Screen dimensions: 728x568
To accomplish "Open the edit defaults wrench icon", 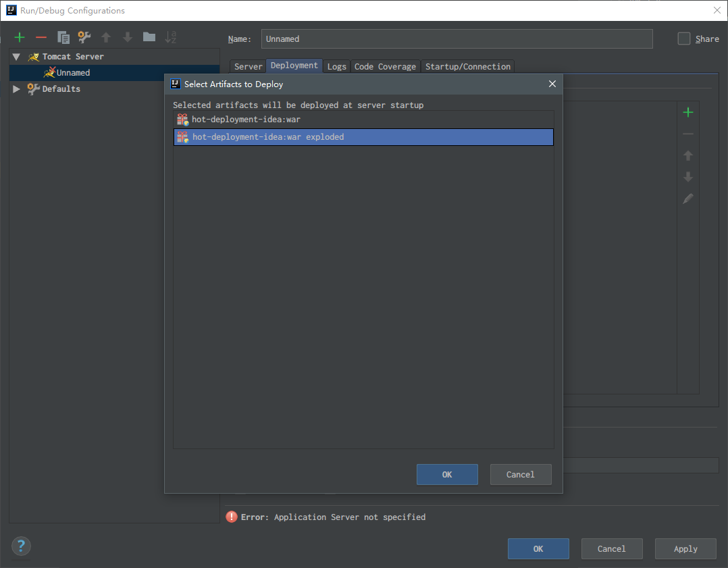I will click(x=84, y=37).
